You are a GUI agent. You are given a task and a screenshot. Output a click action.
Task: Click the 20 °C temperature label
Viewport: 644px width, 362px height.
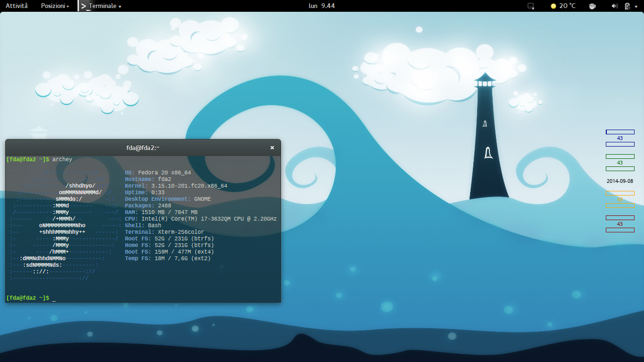(567, 6)
